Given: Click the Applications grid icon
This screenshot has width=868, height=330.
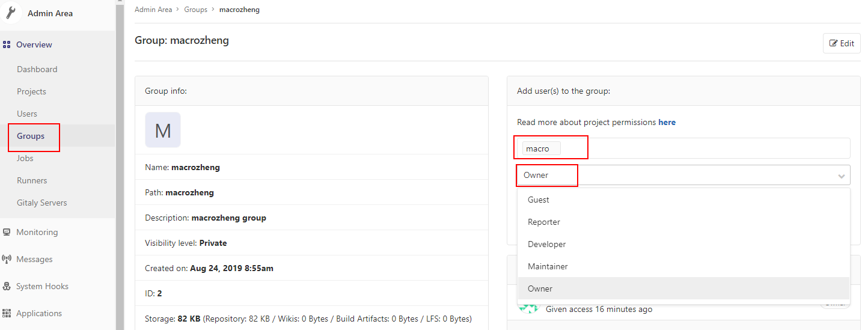Looking at the screenshot, I should pos(7,313).
